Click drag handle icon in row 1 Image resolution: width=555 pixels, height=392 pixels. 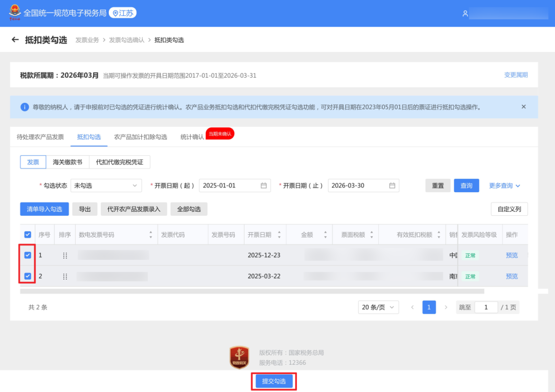tap(65, 255)
